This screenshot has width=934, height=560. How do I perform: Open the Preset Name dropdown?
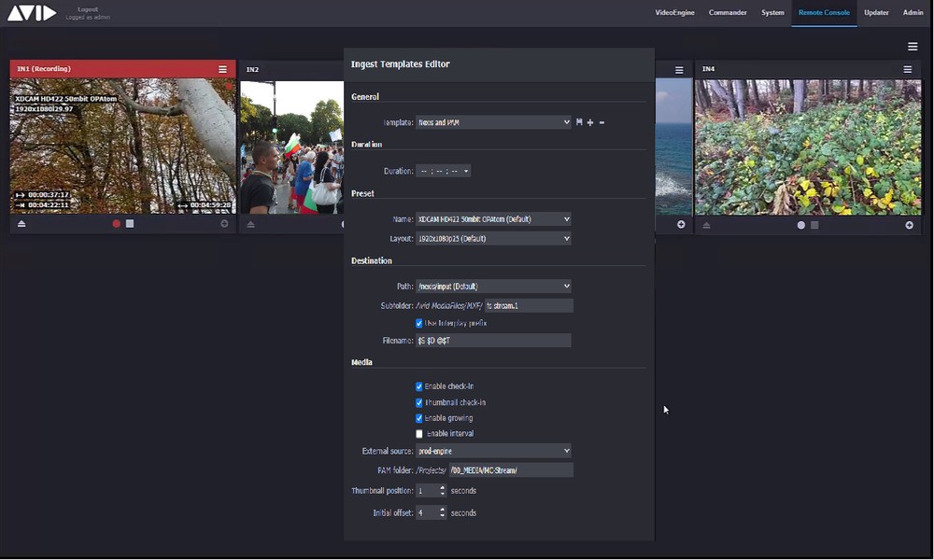[x=493, y=218]
